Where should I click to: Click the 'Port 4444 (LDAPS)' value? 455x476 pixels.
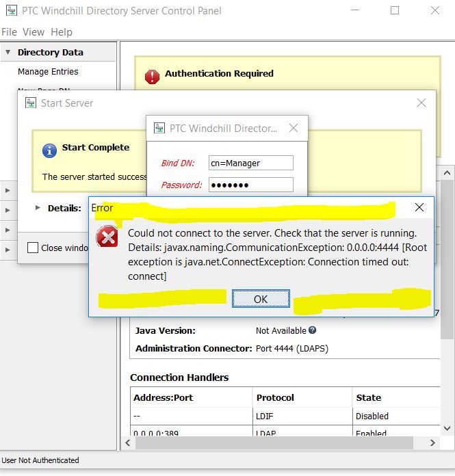tap(292, 348)
